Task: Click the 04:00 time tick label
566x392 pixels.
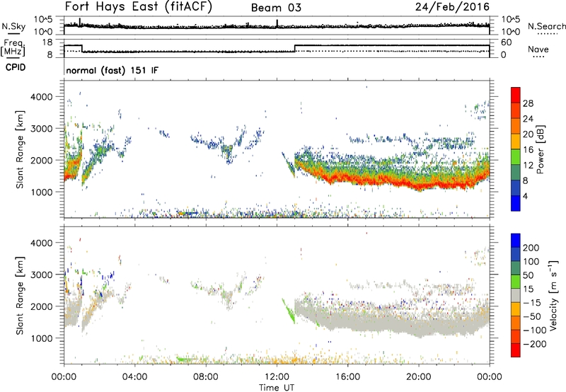Action: pos(135,377)
